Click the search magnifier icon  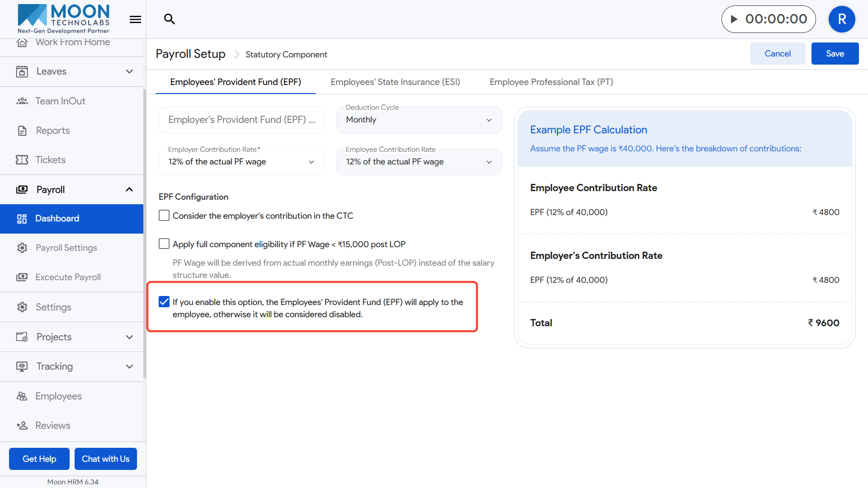170,19
